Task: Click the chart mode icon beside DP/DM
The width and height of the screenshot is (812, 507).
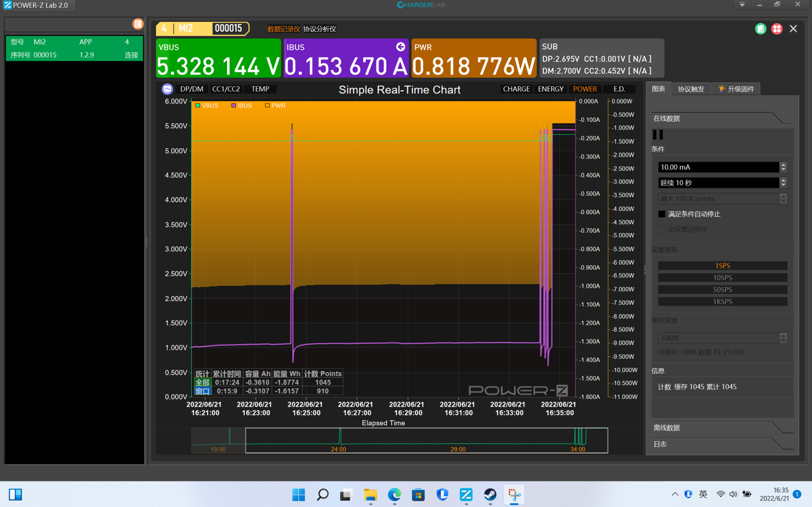Action: 168,90
